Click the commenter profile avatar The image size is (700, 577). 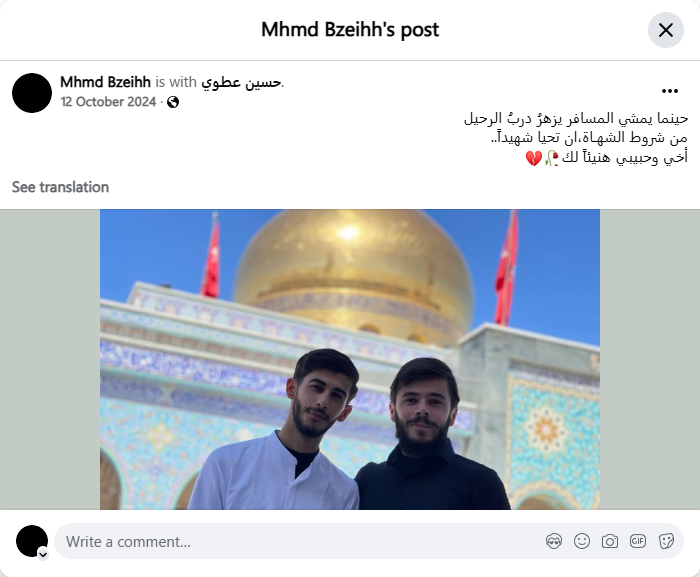32,541
